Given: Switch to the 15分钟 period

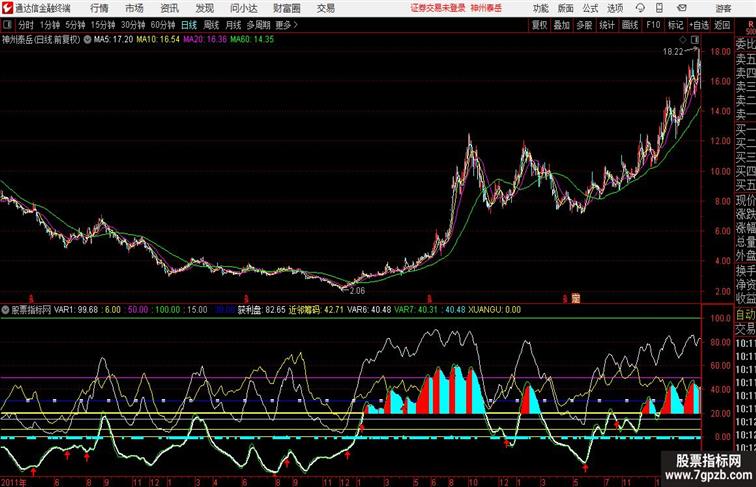Looking at the screenshot, I should tap(103, 25).
